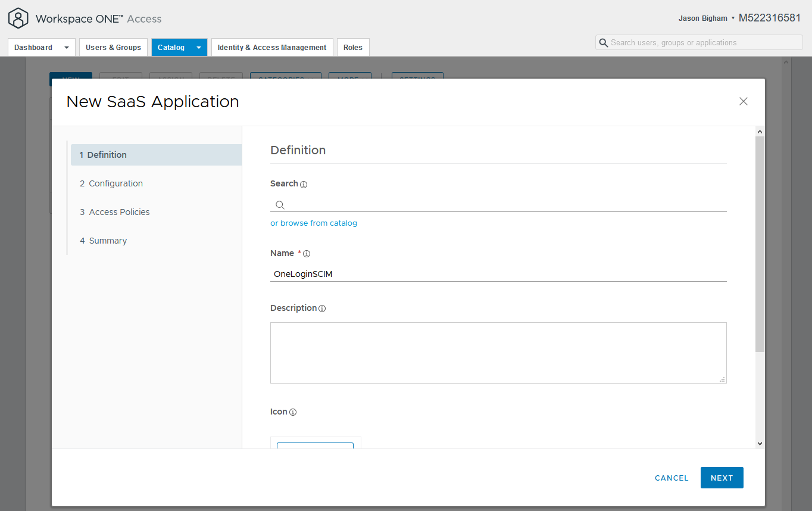This screenshot has width=812, height=511.
Task: Close the New SaaS Application dialog
Action: tap(743, 101)
